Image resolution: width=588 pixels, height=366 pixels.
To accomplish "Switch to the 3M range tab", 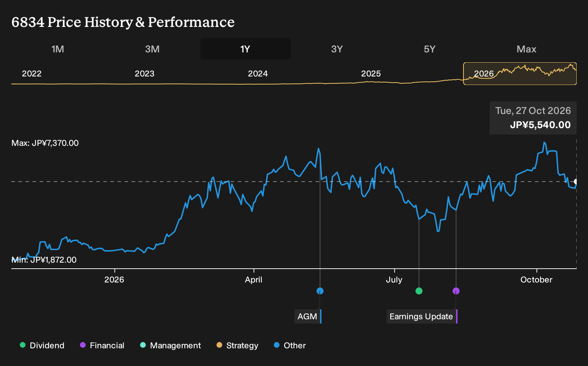I will [x=152, y=49].
